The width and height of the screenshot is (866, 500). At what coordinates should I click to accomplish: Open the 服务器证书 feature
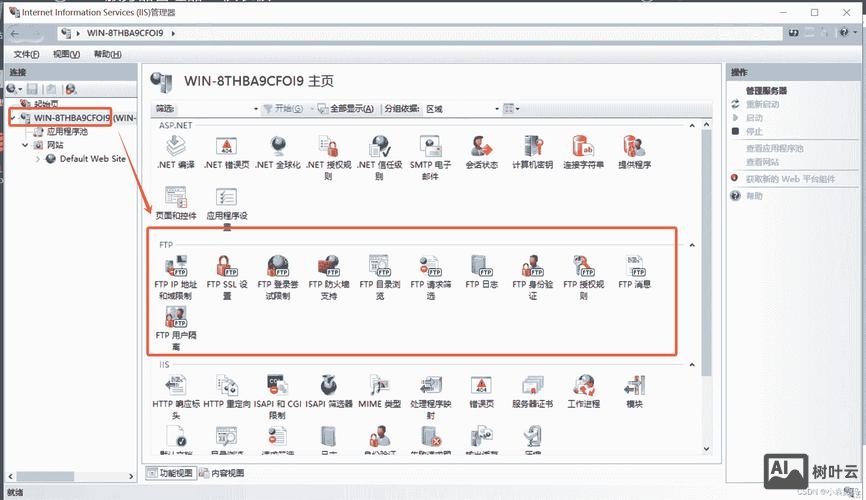pos(532,391)
